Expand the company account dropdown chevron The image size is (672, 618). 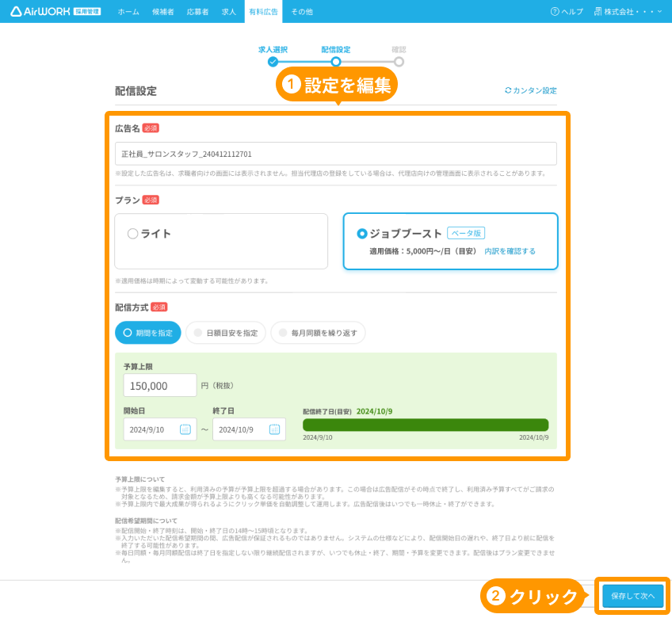point(659,12)
